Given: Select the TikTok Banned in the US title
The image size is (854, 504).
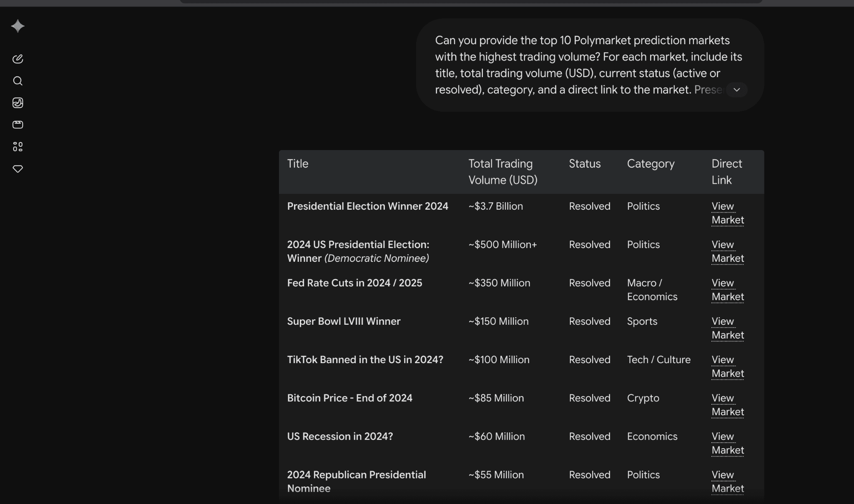Looking at the screenshot, I should (365, 360).
